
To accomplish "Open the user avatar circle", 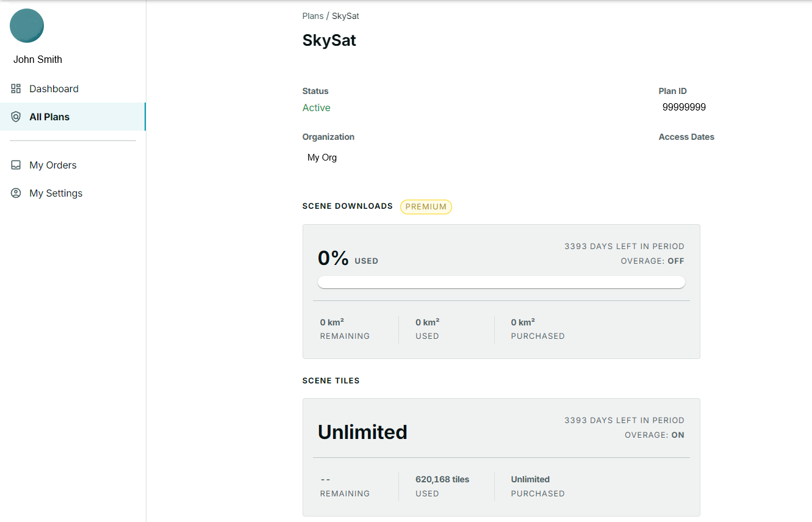I will [27, 26].
